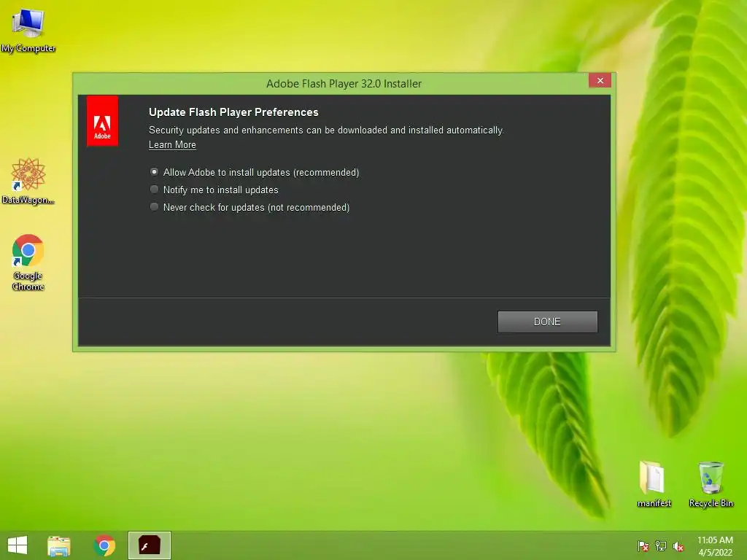The width and height of the screenshot is (747, 560).
Task: Open Action Center flag tray icon
Action: click(x=643, y=546)
